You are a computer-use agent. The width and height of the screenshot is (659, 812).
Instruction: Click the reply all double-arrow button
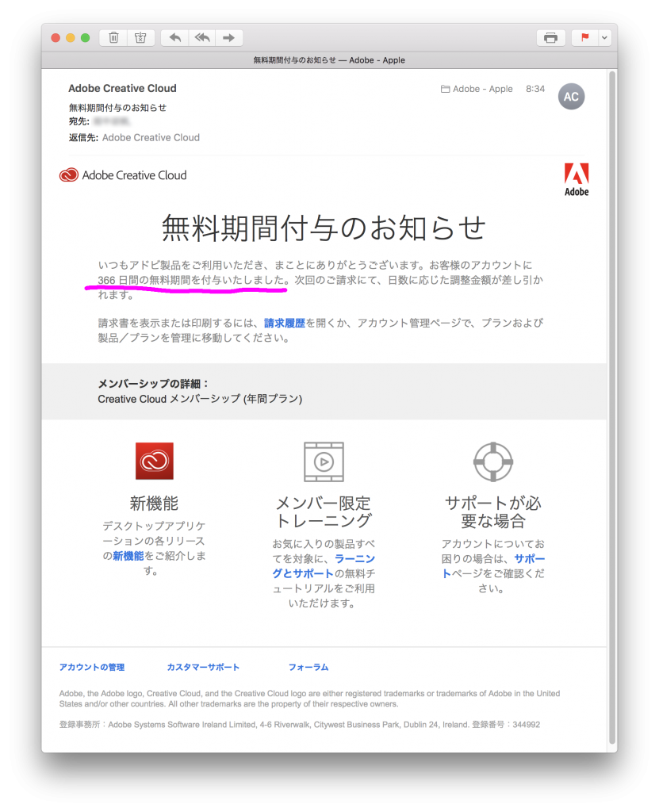click(x=202, y=38)
